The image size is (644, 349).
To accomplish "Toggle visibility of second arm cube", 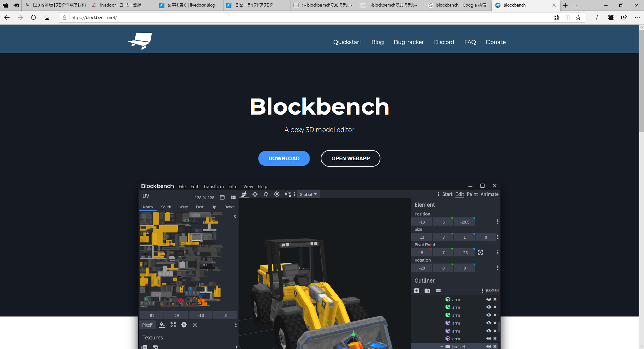I will click(489, 307).
